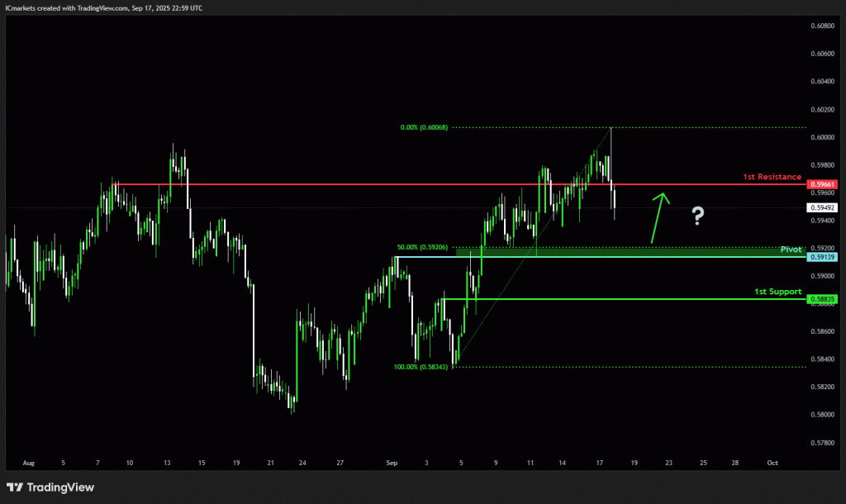The image size is (846, 504).
Task: Click the blue 0.59139 price tag
Action: coord(822,258)
